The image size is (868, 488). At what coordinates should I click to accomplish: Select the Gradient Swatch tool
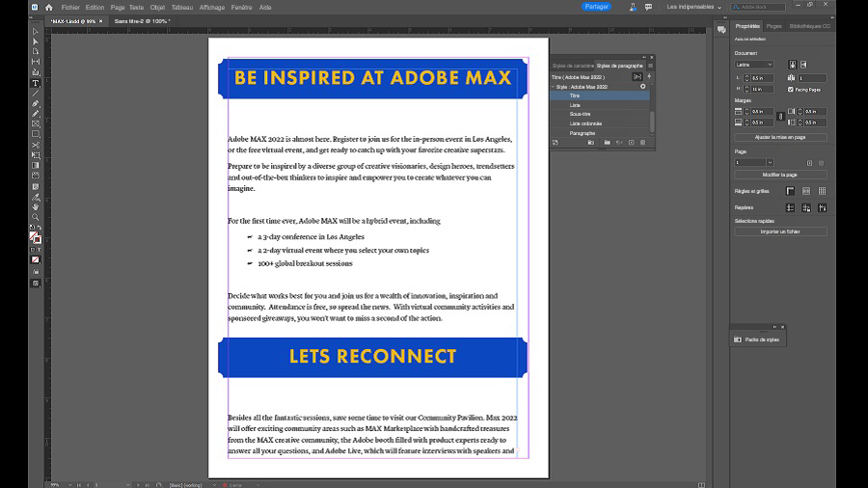pyautogui.click(x=36, y=166)
